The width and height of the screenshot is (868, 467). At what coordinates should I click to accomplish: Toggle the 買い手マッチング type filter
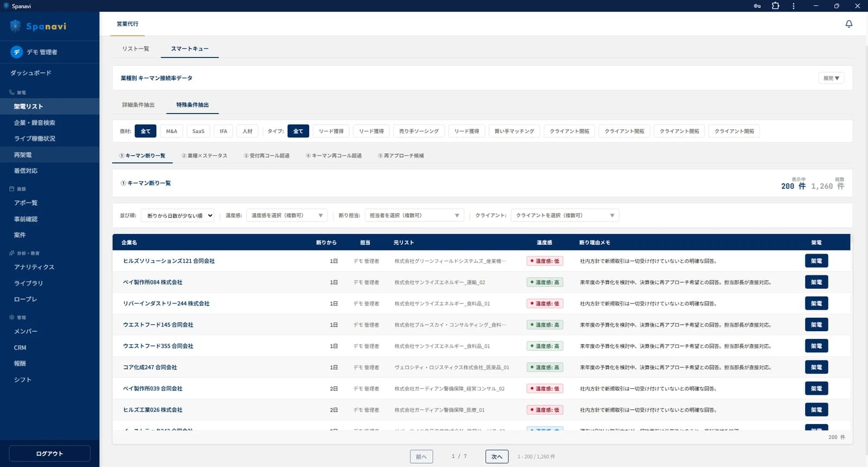(514, 131)
